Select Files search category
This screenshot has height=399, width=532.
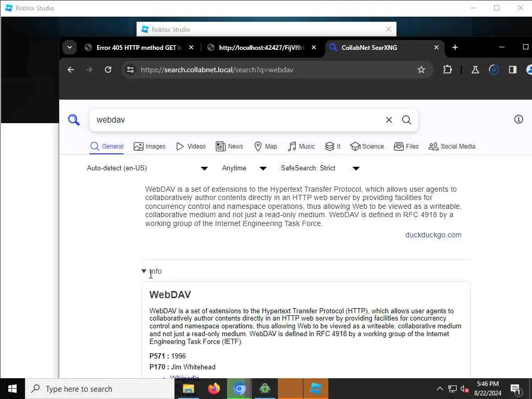pos(406,146)
